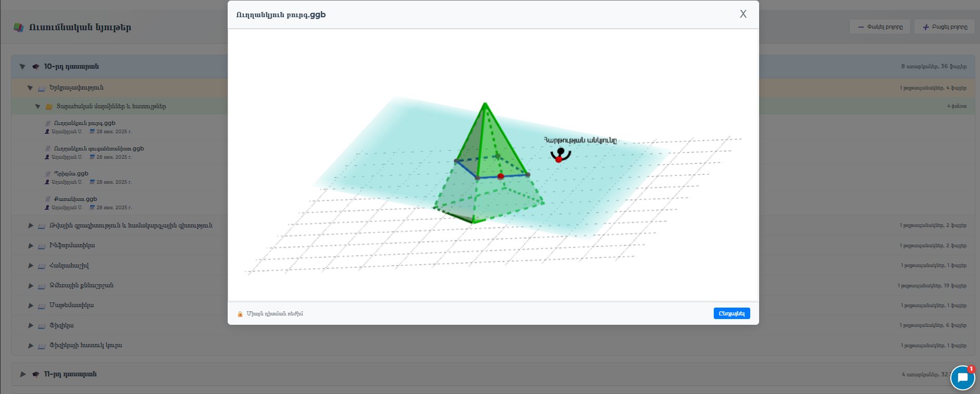Click the blue Ընդլայնել button

pos(731,313)
